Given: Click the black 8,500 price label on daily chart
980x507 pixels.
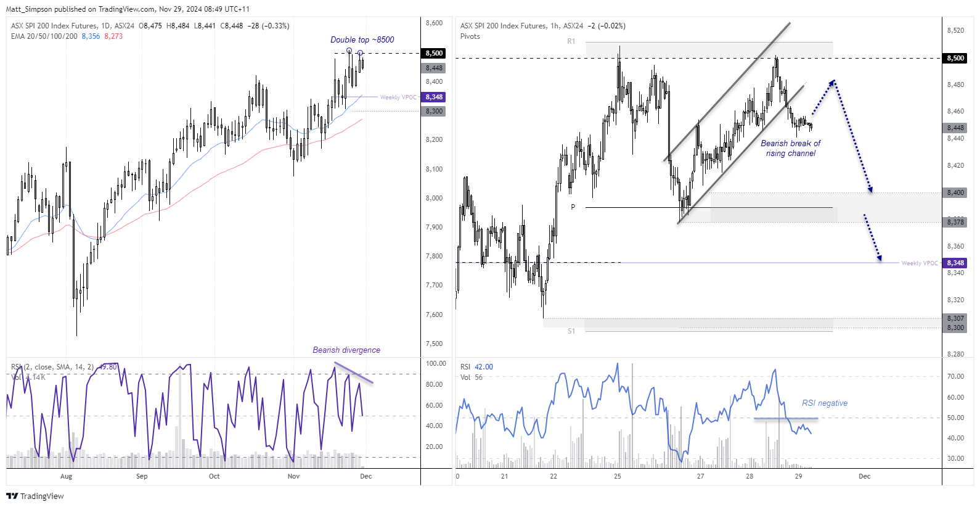Looking at the screenshot, I should pyautogui.click(x=434, y=53).
